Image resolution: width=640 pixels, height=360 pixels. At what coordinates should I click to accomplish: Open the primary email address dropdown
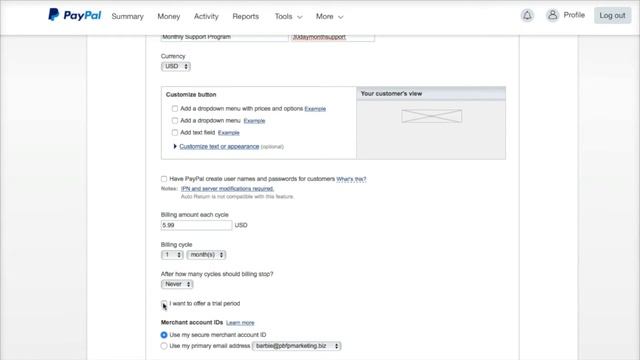click(x=297, y=346)
